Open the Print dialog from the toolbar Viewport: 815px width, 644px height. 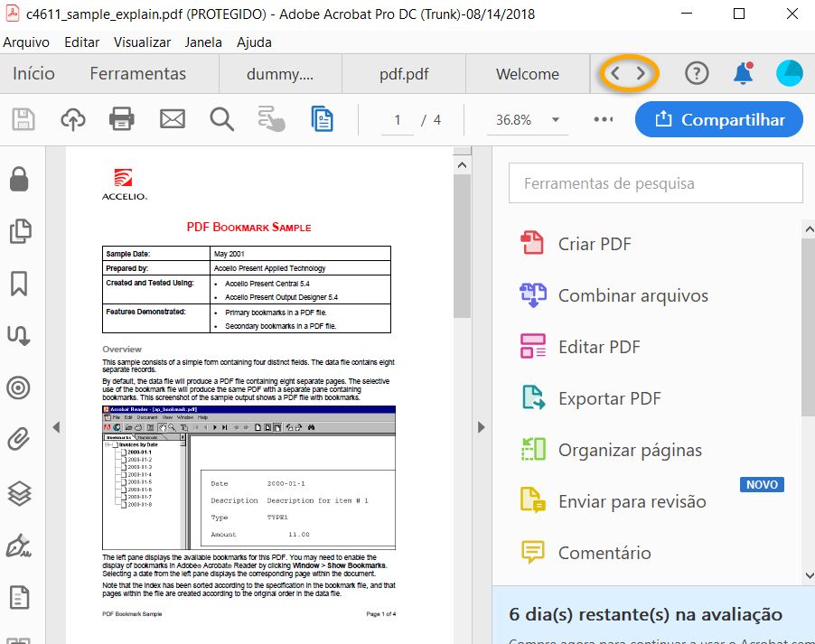pos(122,118)
